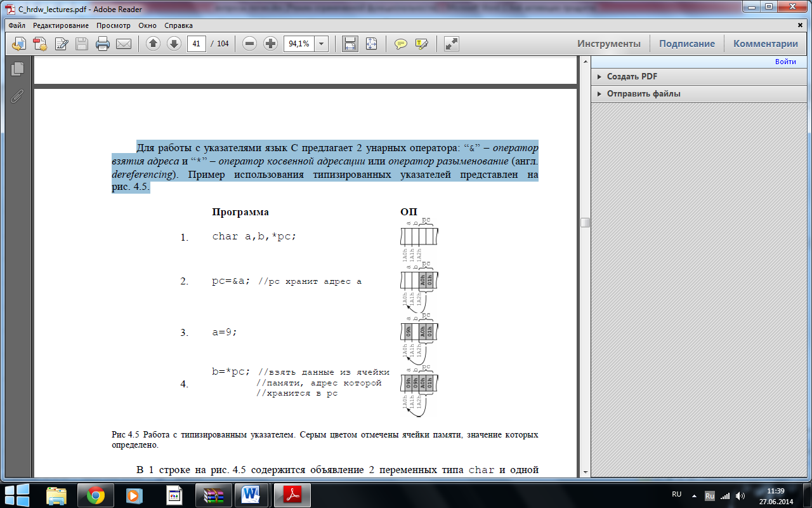
Task: Click the Fit one full page icon
Action: (371, 44)
